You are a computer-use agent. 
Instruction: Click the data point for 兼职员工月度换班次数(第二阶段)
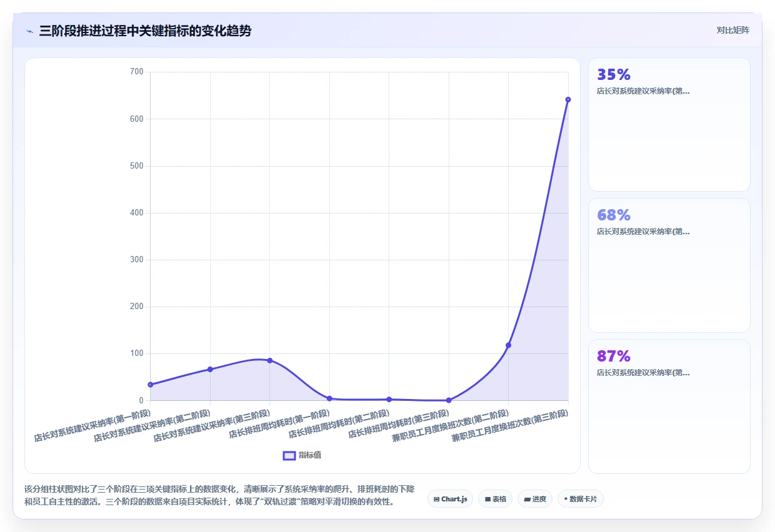click(x=508, y=345)
